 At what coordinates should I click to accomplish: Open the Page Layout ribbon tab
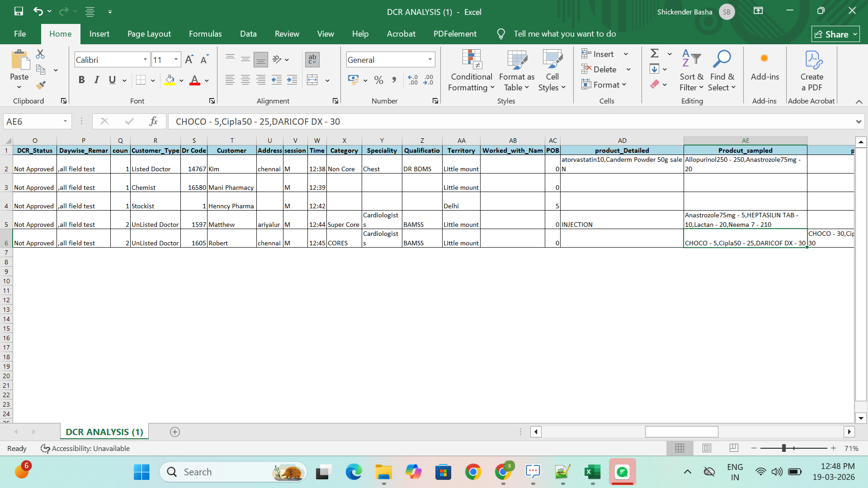(x=149, y=34)
